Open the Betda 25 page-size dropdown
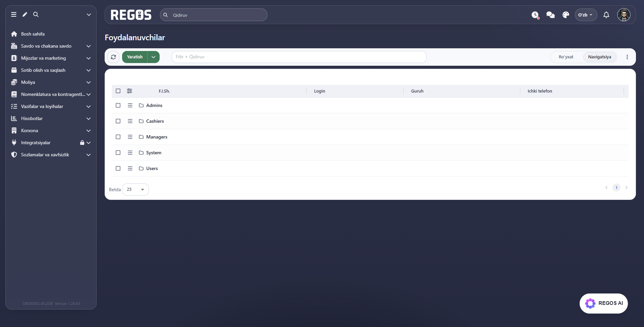The image size is (644, 327). click(x=136, y=189)
